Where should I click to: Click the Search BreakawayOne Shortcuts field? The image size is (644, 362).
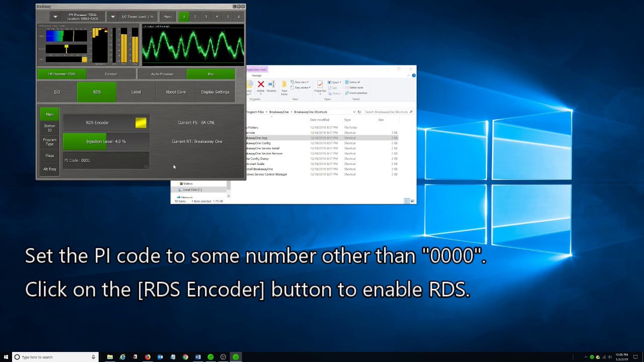tap(388, 112)
